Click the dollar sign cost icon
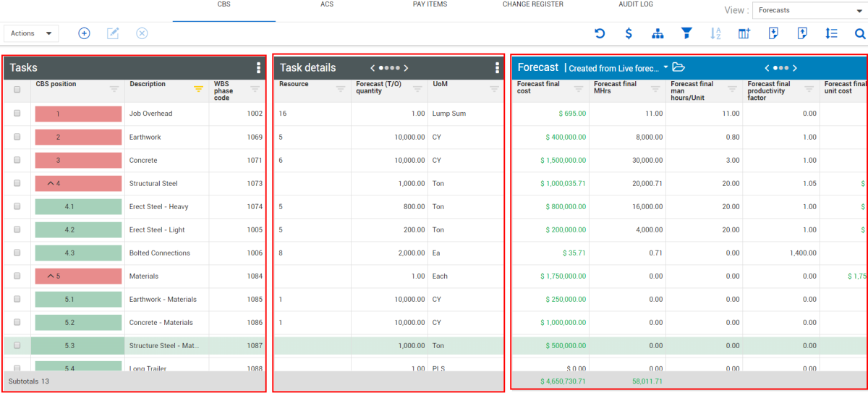868x393 pixels. (x=629, y=33)
